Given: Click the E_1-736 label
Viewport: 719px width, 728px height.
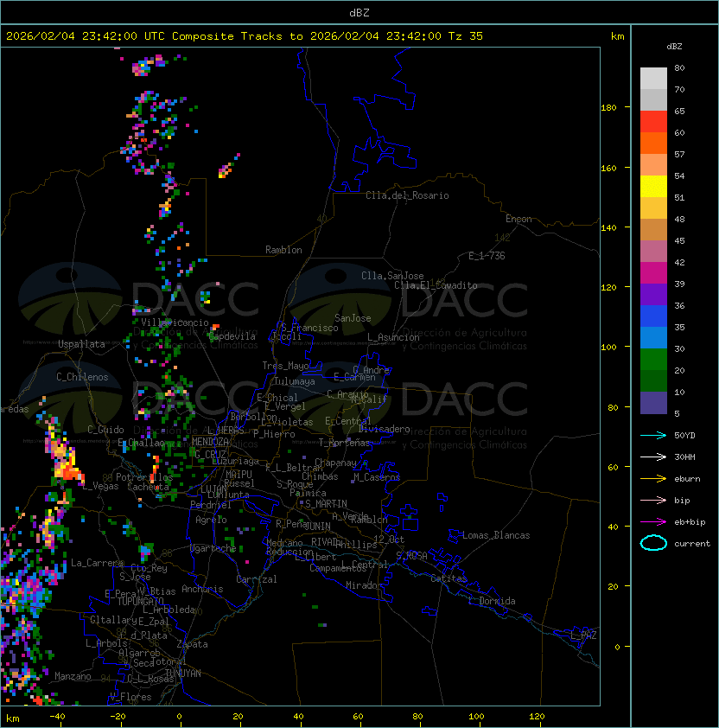Looking at the screenshot, I should 487,256.
